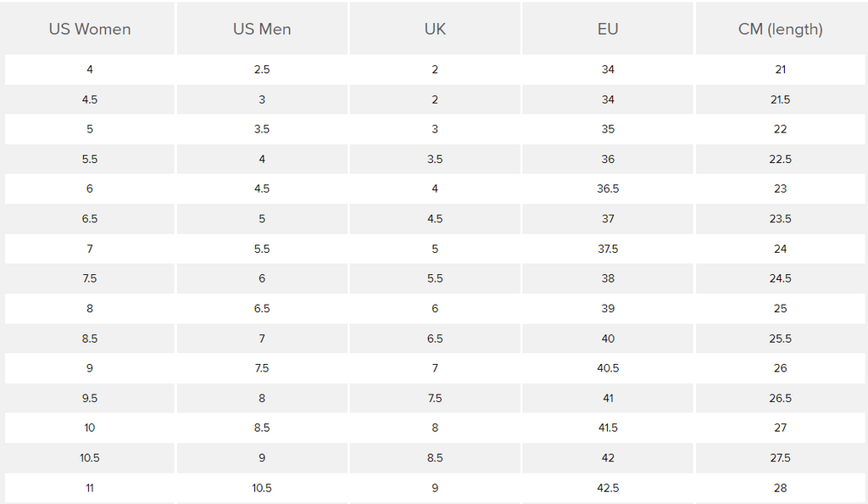Click the US Women column header
This screenshot has height=504, width=868.
pos(90,29)
